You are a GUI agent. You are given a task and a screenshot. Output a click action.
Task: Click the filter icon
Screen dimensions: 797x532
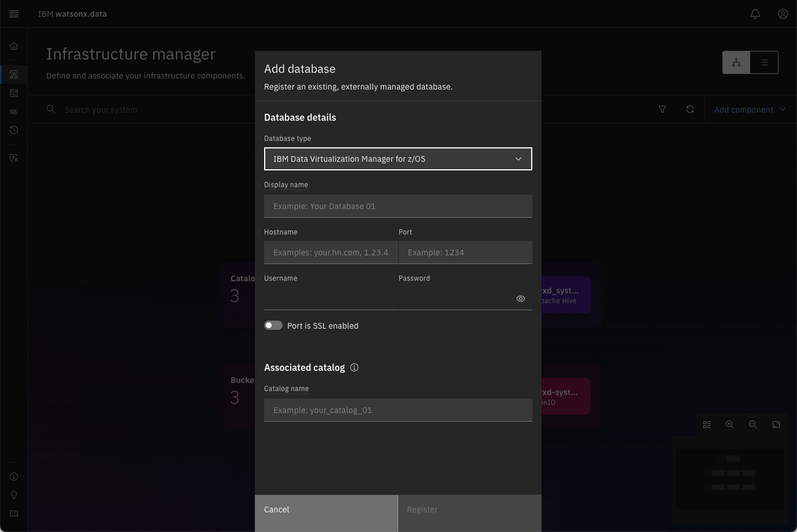662,109
